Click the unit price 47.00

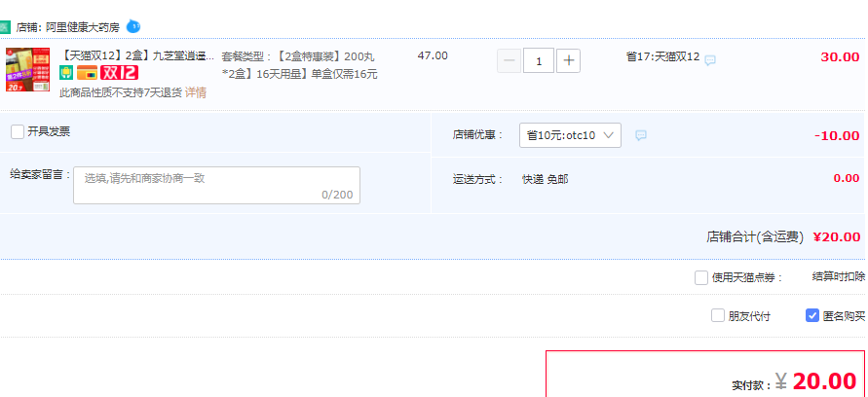[433, 55]
